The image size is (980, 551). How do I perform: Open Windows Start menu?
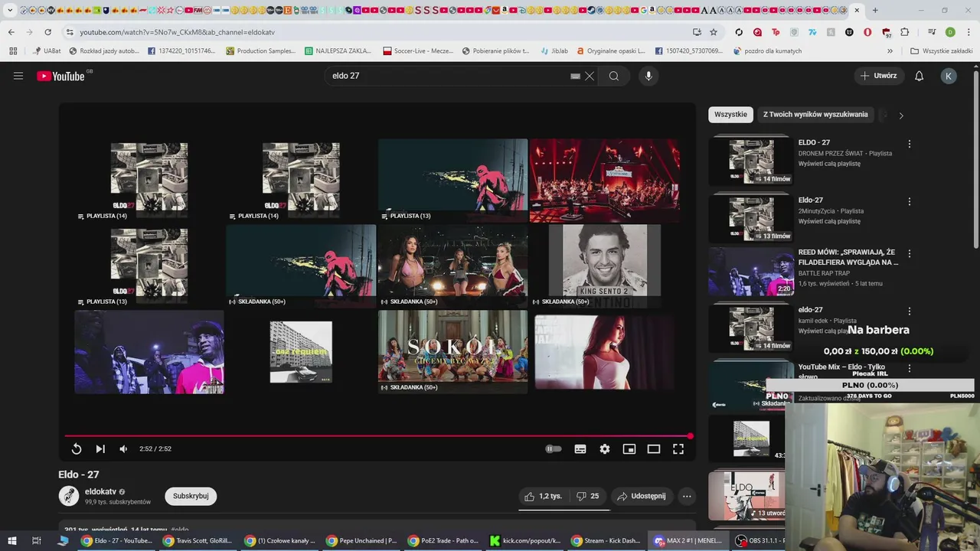point(12,541)
